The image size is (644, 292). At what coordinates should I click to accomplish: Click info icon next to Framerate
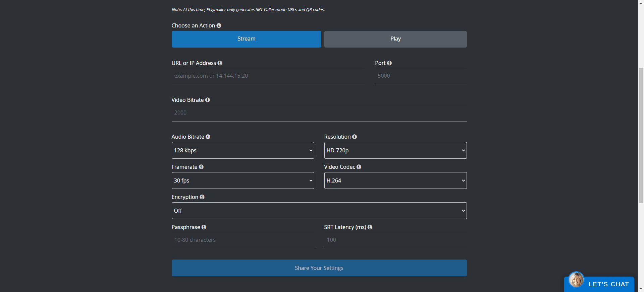tap(201, 167)
